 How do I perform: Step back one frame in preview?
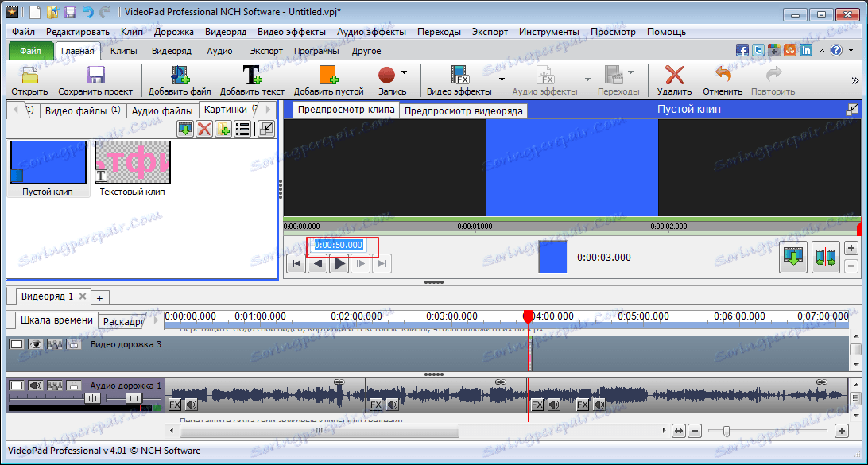[x=318, y=264]
